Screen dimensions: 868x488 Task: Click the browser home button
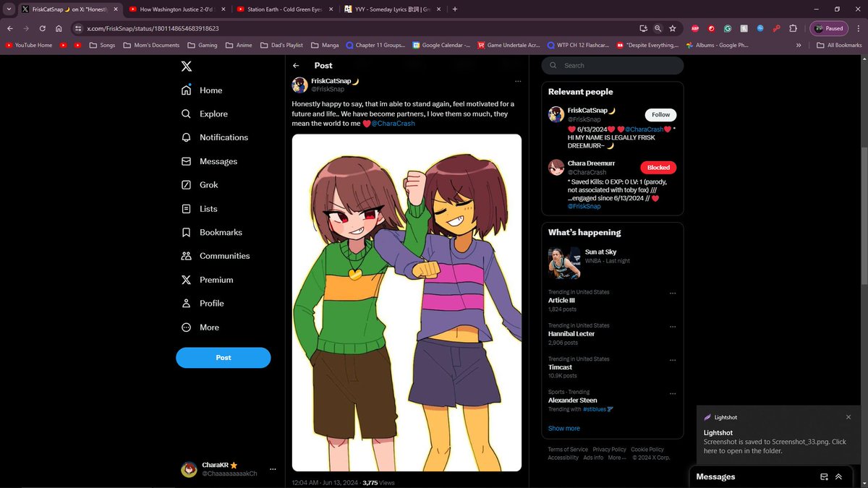[x=59, y=28]
